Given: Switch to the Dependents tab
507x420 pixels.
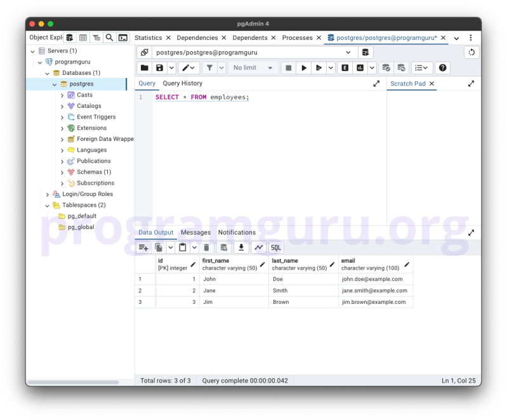Looking at the screenshot, I should pos(250,37).
